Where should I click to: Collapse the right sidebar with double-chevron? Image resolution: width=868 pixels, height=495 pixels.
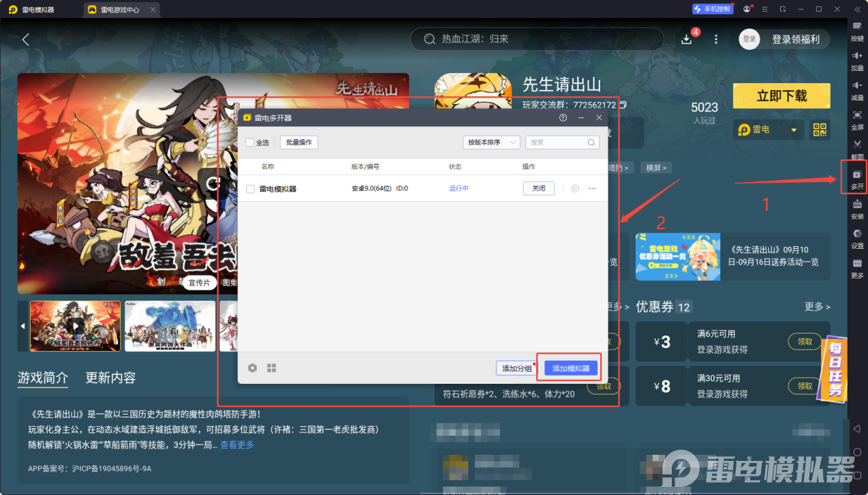click(857, 9)
